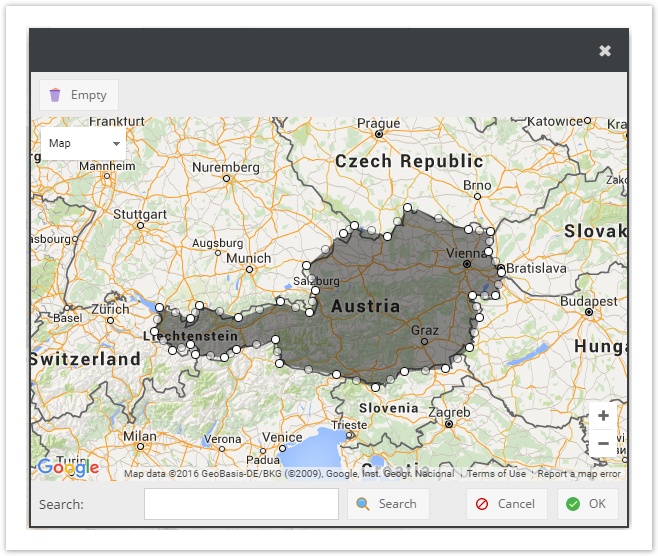Viewport: 658px width, 556px height.
Task: Click into the Search text field
Action: 241,504
